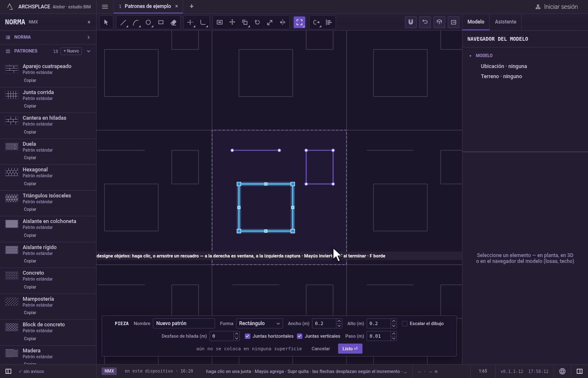Click Iniciar sesión
The image size is (588, 378).
point(556,7)
